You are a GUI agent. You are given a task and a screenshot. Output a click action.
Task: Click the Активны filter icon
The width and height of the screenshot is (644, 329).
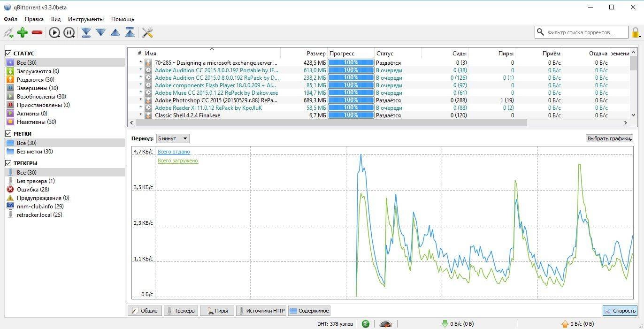tap(10, 113)
